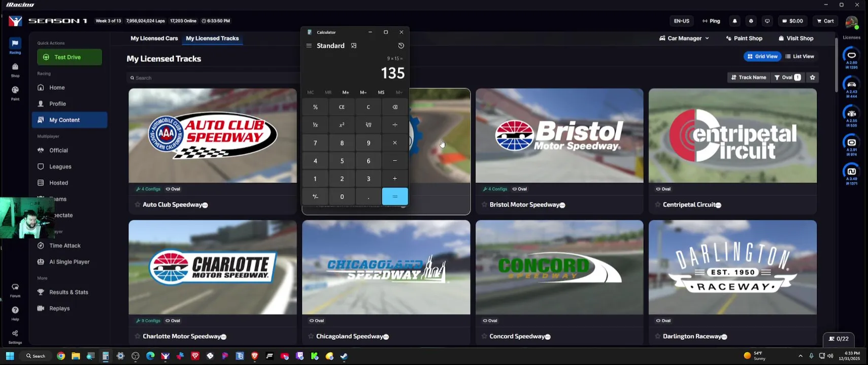Open the shopping Cart
Screen dimensions: 868x365
coord(825,21)
